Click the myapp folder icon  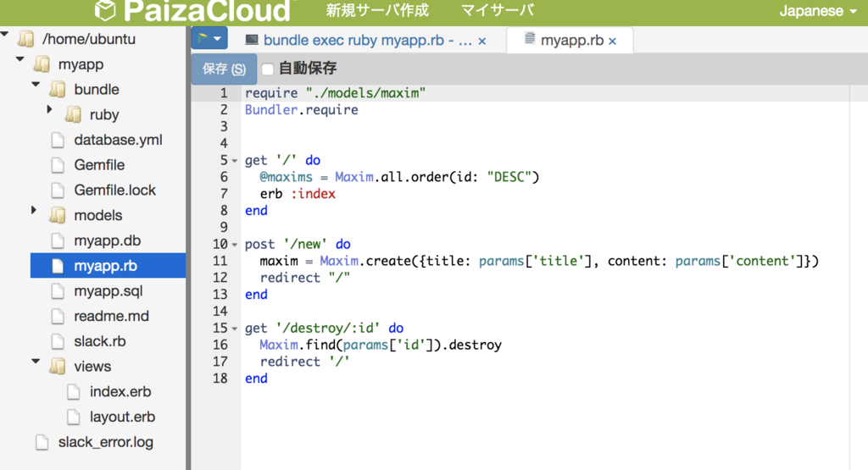(42, 64)
